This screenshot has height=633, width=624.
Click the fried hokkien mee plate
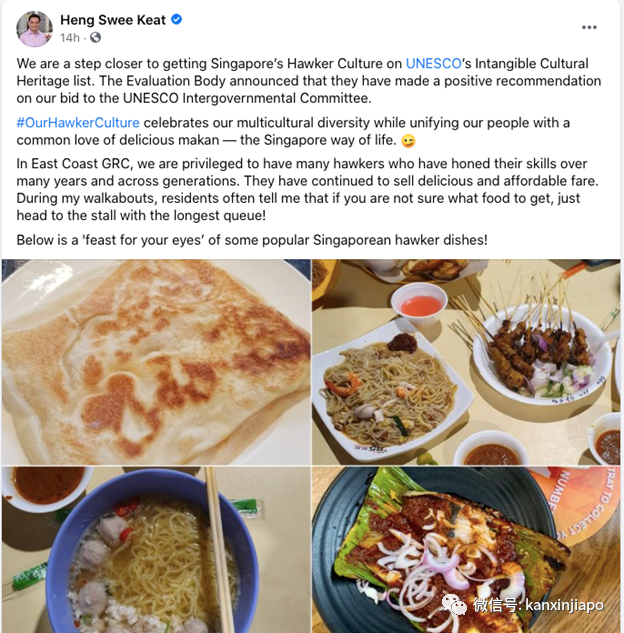(x=389, y=392)
